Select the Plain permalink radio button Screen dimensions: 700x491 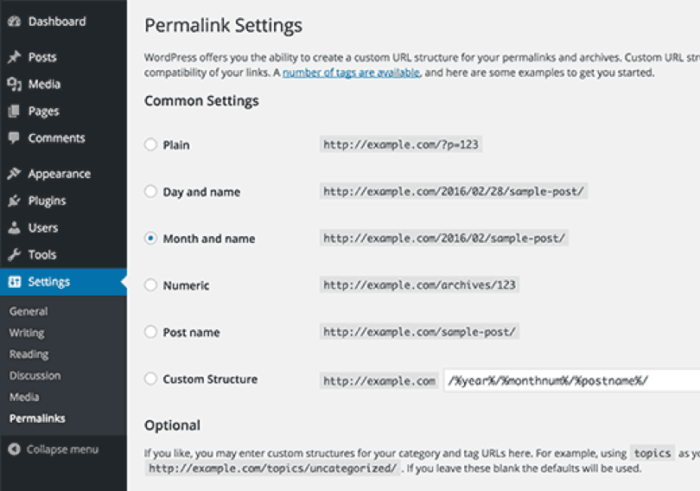point(151,145)
